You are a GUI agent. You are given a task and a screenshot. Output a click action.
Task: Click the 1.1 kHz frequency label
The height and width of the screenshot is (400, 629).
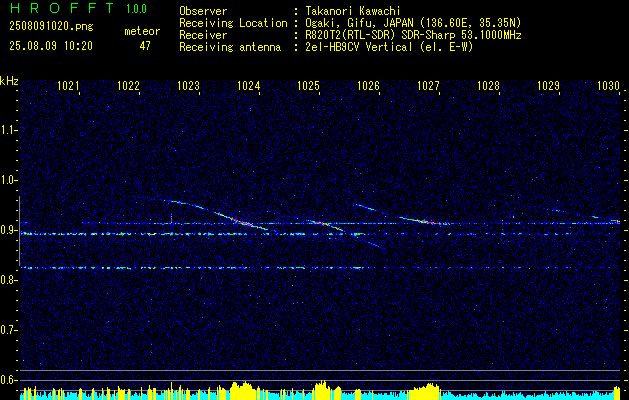pos(9,130)
